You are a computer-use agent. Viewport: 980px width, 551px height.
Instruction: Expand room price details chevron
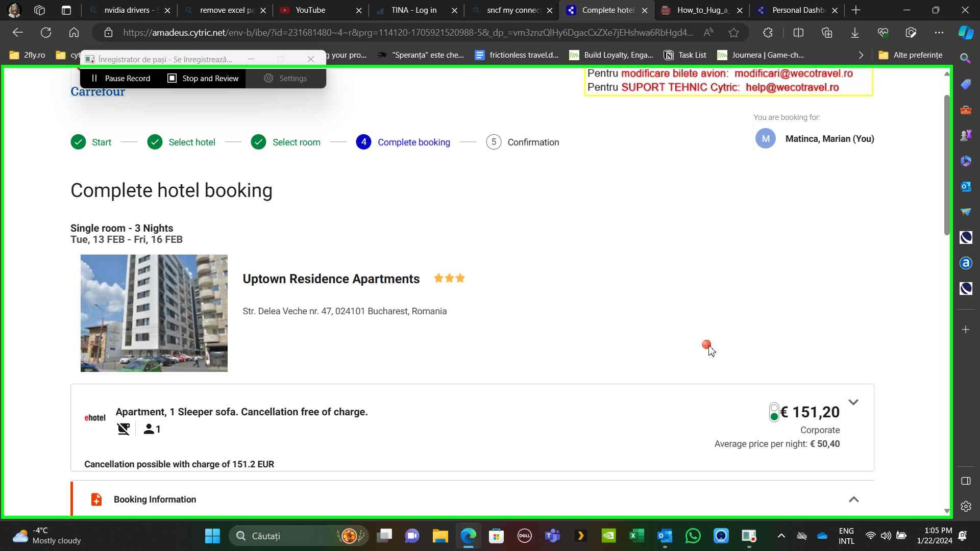853,403
